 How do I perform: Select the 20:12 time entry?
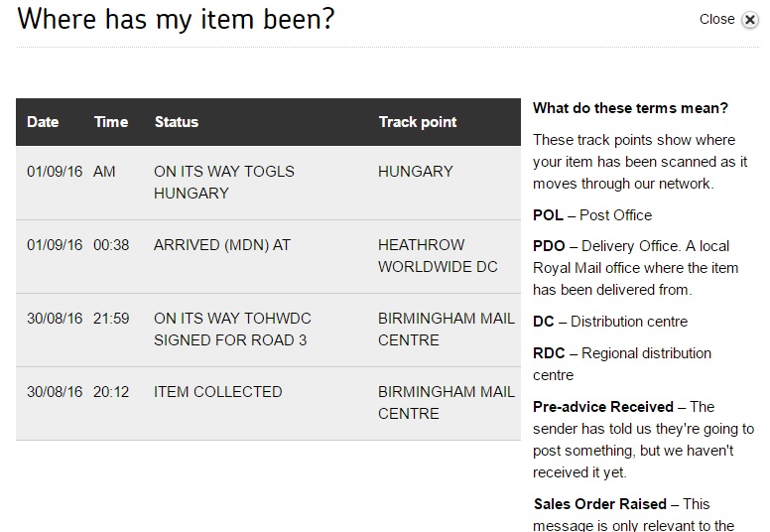pos(111,391)
